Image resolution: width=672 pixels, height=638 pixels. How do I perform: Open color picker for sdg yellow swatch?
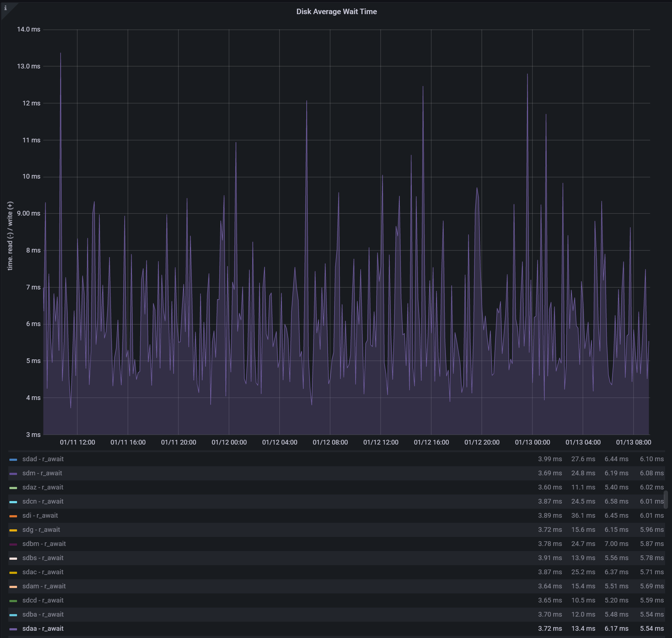coord(13,530)
